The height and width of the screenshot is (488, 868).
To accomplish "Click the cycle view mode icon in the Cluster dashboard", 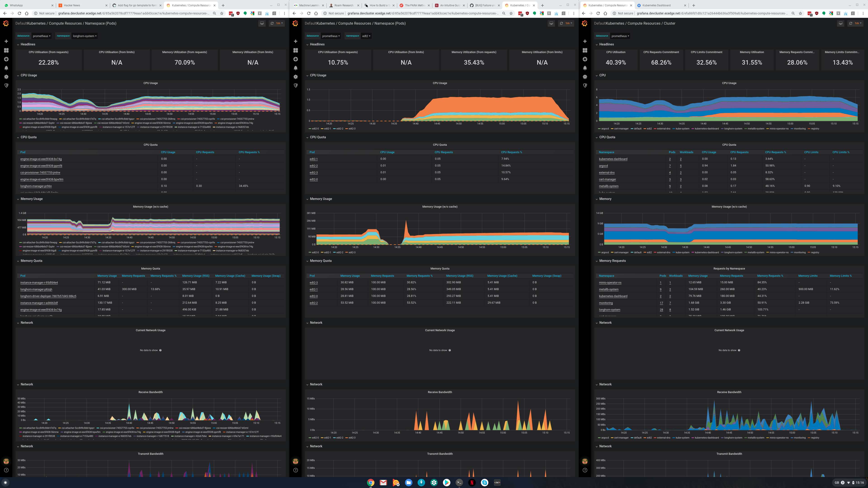I will click(x=841, y=23).
